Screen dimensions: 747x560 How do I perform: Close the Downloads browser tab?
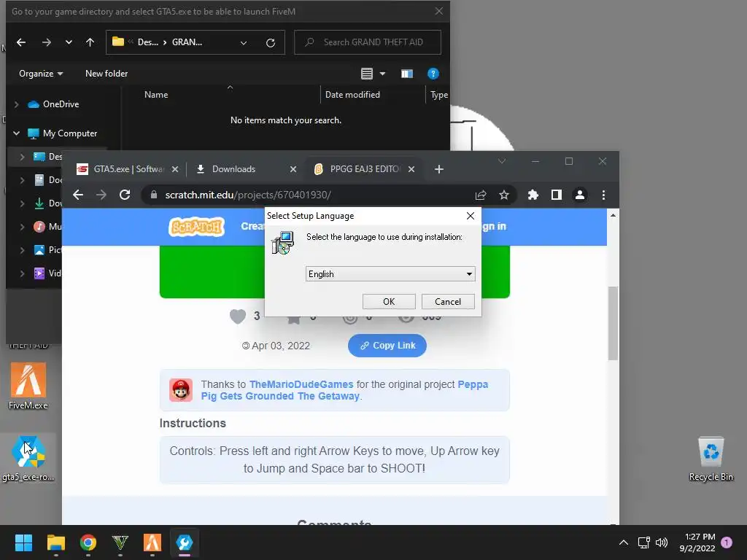[x=293, y=169]
